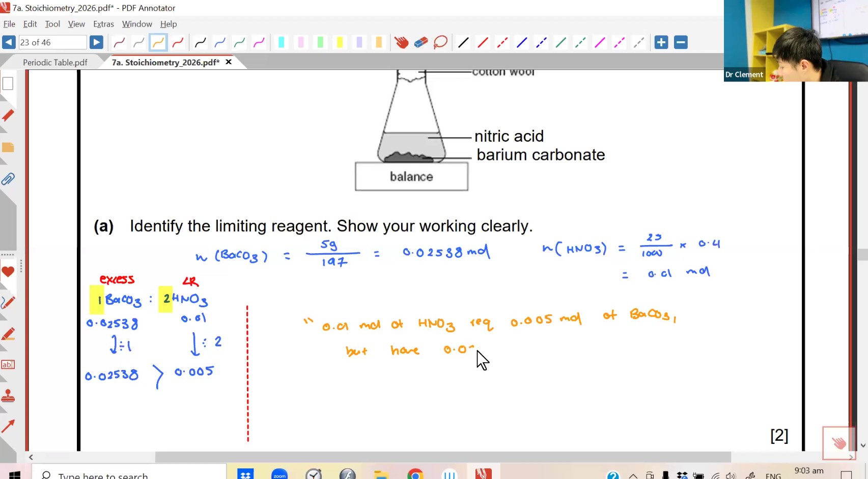Select the magenta pen preset
Image resolution: width=868 pixels, height=479 pixels.
tap(259, 42)
